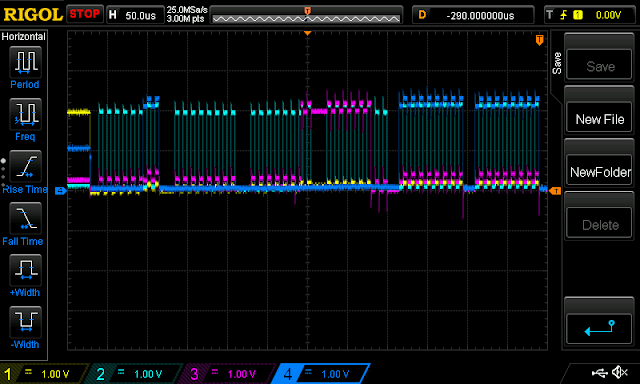Click the 25.0MSa/s sample rate readout
Viewport: 640px width, 384px height.
point(187,9)
